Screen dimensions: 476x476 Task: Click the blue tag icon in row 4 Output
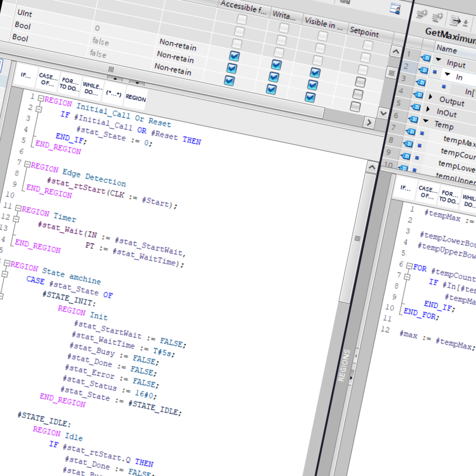418,95
